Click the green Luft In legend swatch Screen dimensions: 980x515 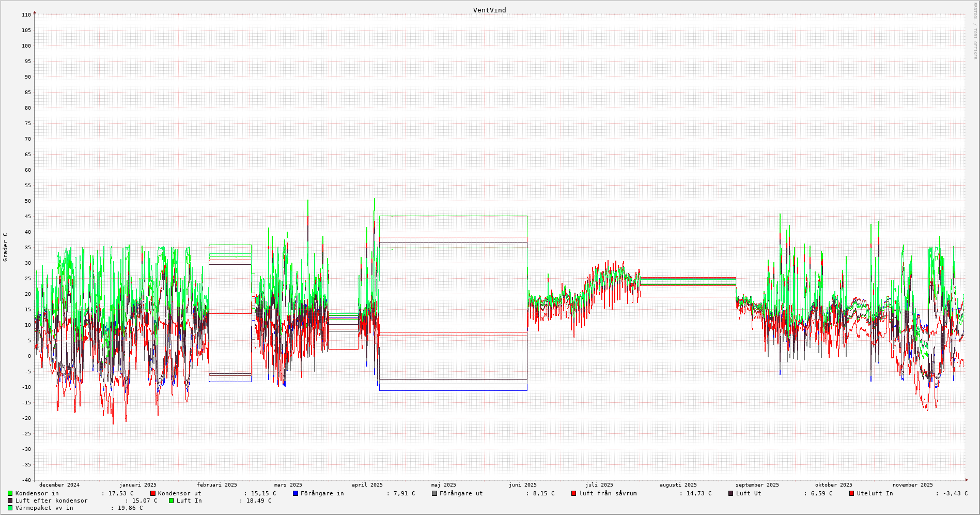coord(172,501)
